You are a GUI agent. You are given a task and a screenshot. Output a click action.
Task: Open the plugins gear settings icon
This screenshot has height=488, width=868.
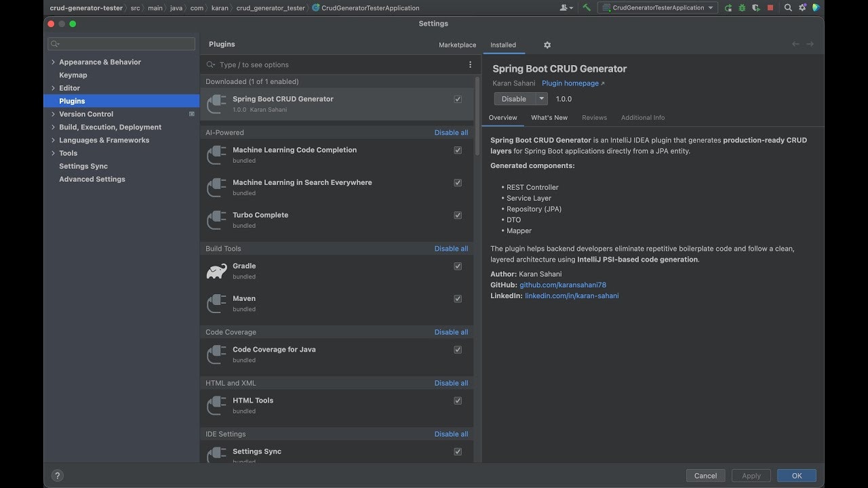click(547, 45)
